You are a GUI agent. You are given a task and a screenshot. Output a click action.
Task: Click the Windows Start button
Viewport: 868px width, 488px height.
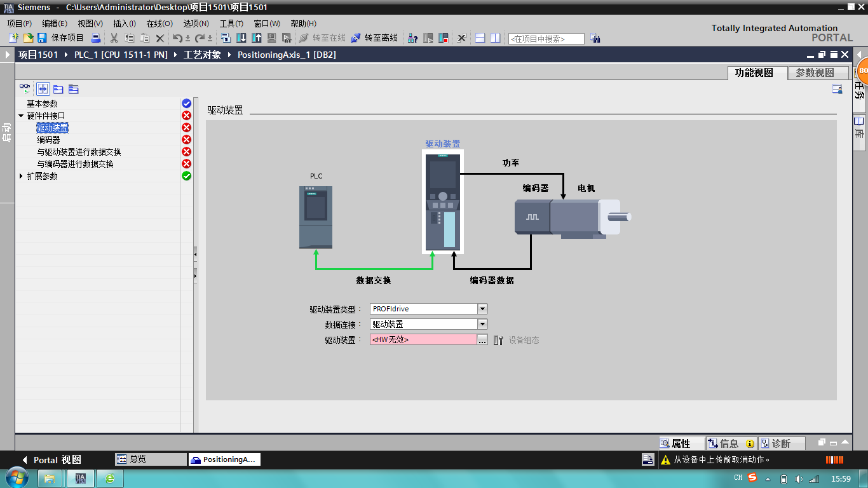click(16, 478)
